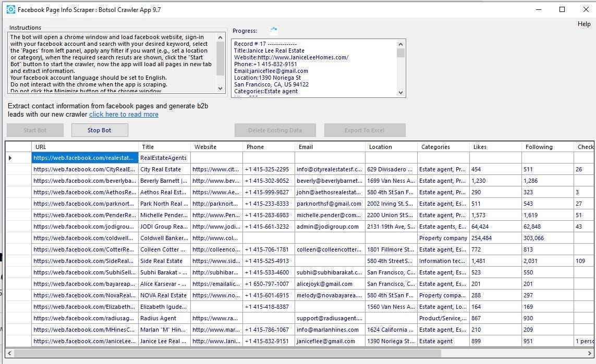Click the loading spinner beside Progress

pyautogui.click(x=273, y=30)
